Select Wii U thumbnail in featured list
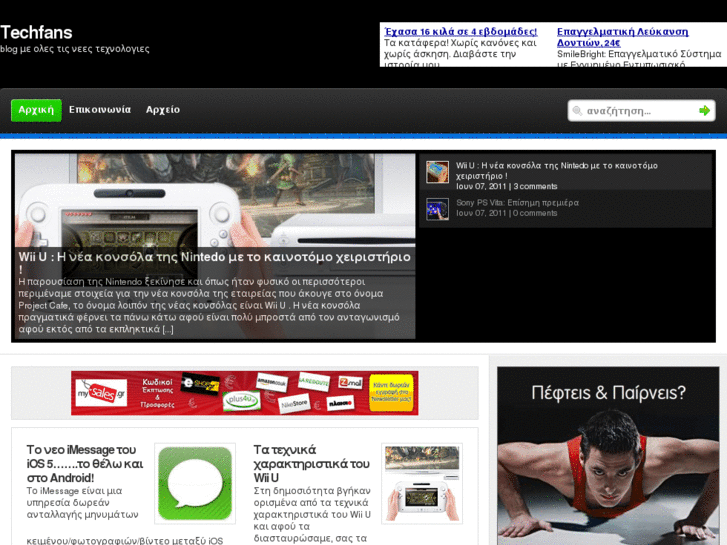Screen dimensions: 727x545 click(x=437, y=172)
